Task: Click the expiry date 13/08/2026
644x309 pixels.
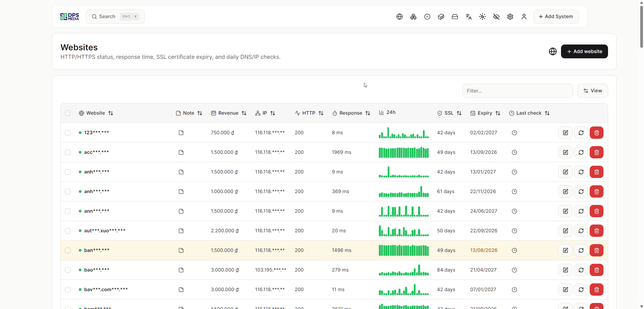Action: [x=484, y=250]
